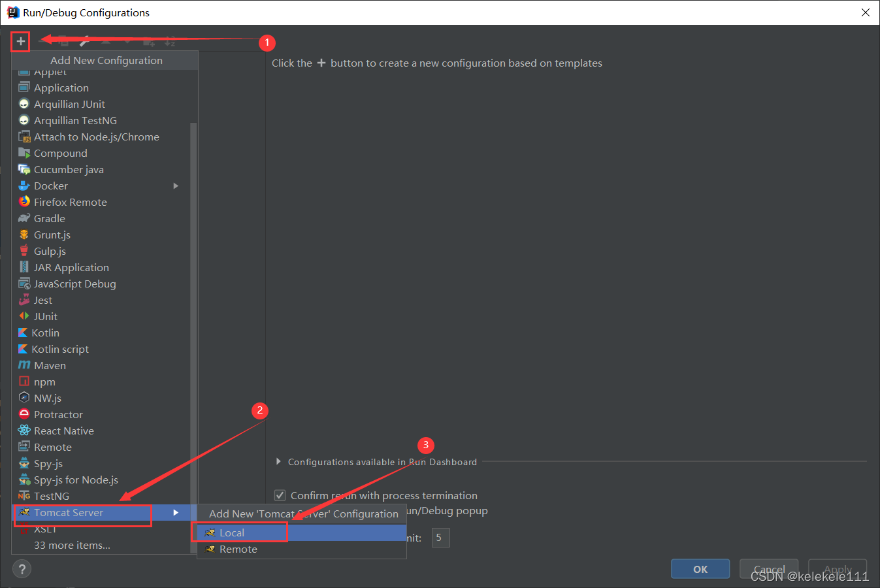The width and height of the screenshot is (880, 588).
Task: Click the wrench edit templates toolbar icon
Action: click(x=84, y=41)
